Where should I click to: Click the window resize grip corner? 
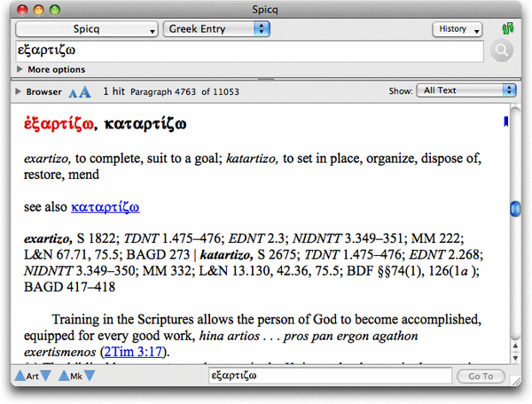516,381
